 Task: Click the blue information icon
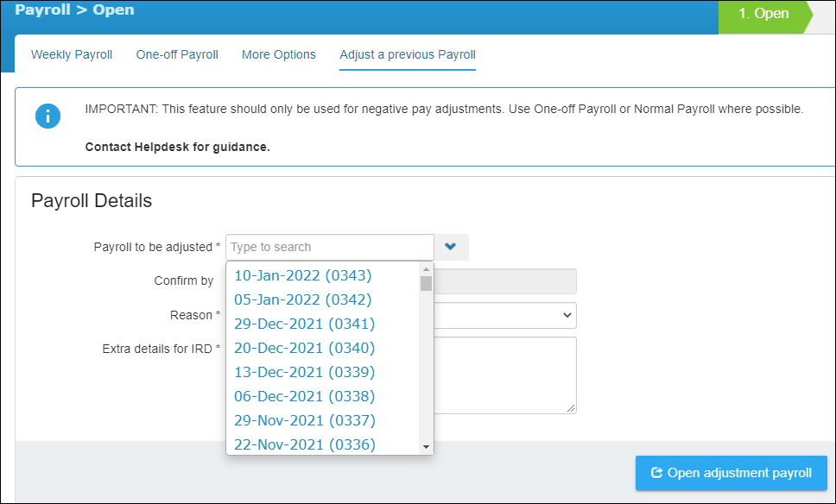(x=48, y=117)
